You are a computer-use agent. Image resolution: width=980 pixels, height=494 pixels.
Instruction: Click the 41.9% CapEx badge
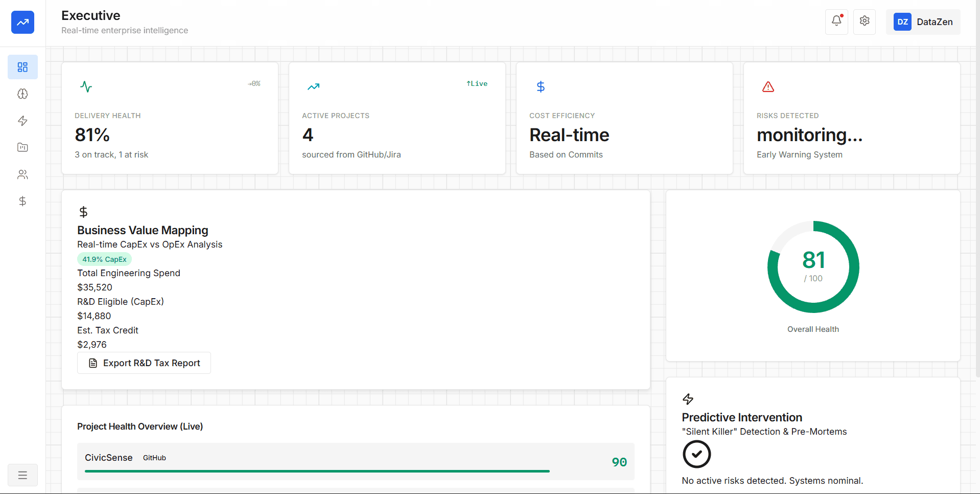point(104,259)
